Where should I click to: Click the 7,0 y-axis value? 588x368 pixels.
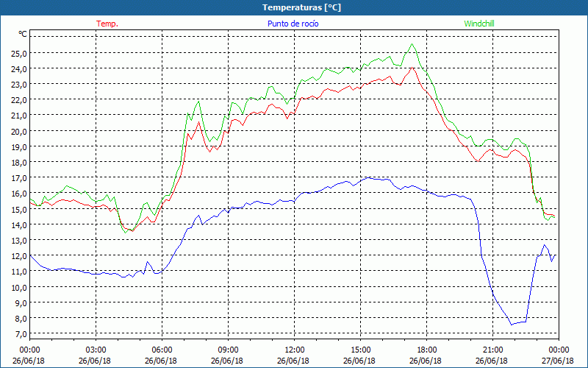click(x=21, y=334)
